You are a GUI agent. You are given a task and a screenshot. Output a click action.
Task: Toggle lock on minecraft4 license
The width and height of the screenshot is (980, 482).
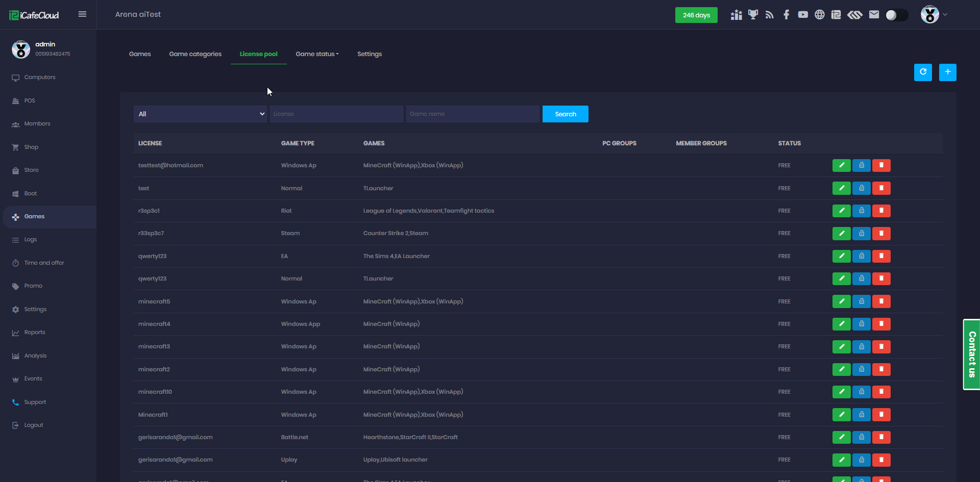coord(861,324)
